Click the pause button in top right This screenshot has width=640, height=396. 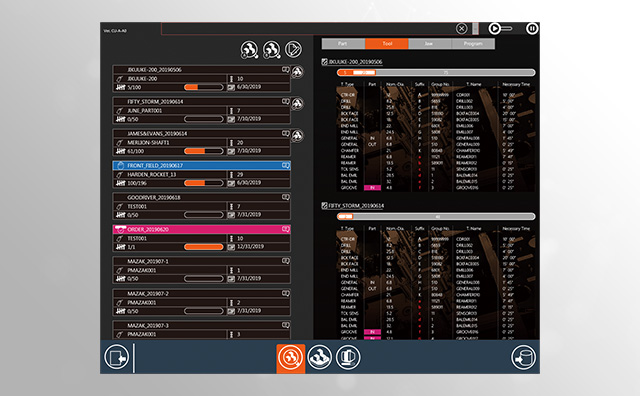532,29
